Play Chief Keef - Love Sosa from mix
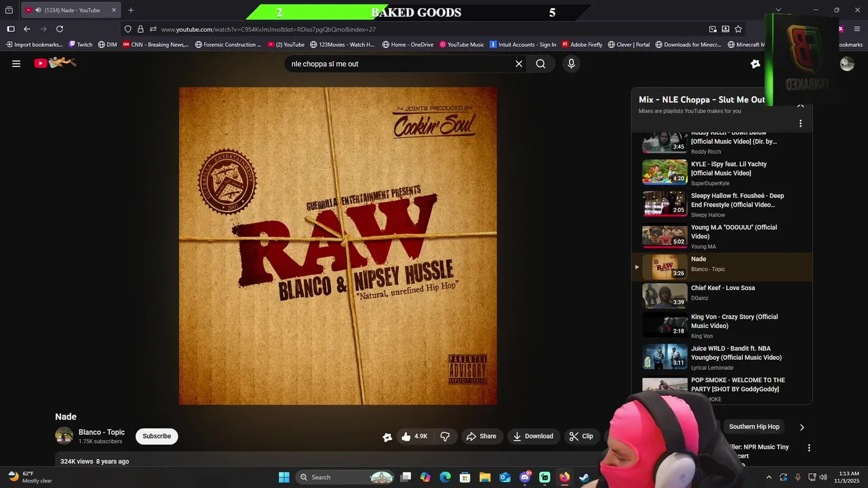Screen dimensions: 868x488 (722, 296)
